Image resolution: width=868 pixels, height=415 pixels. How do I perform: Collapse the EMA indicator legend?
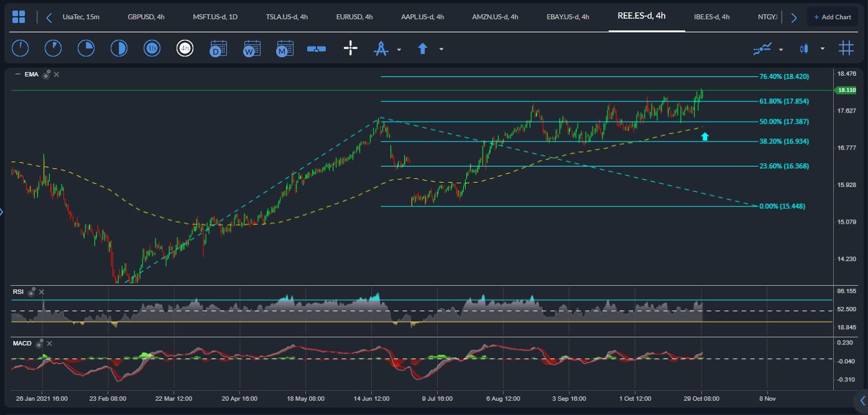coord(17,75)
